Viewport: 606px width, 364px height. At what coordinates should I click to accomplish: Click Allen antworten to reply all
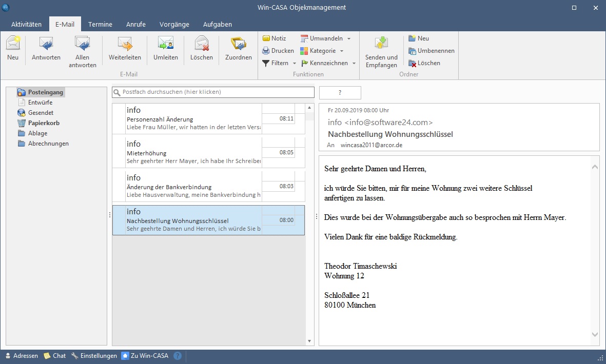pos(82,52)
